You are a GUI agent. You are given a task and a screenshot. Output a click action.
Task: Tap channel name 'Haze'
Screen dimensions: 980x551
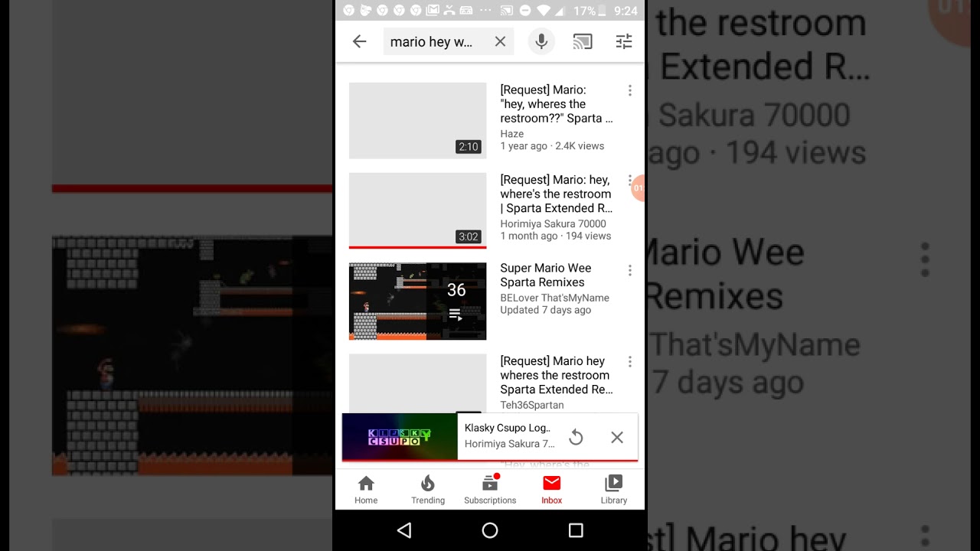[x=512, y=134]
